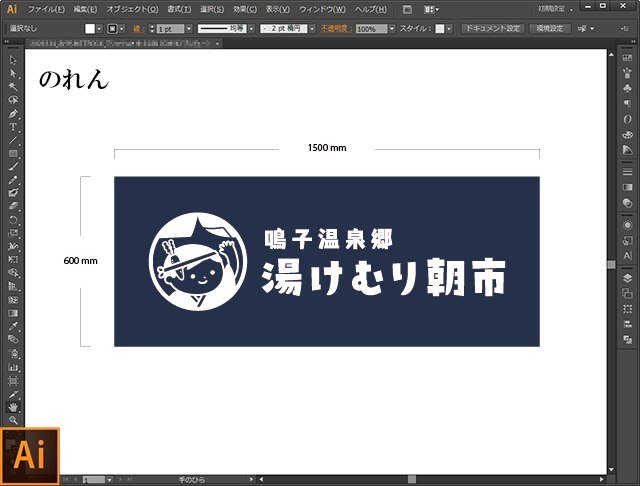Open the Artboards panel icon
Viewport: 640px width, 486px height.
tap(627, 293)
